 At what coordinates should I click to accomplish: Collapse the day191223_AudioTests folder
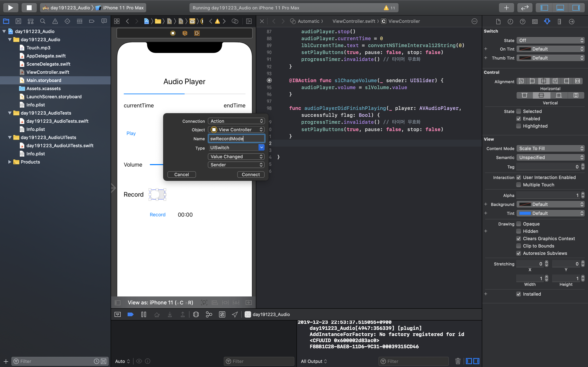click(x=10, y=113)
